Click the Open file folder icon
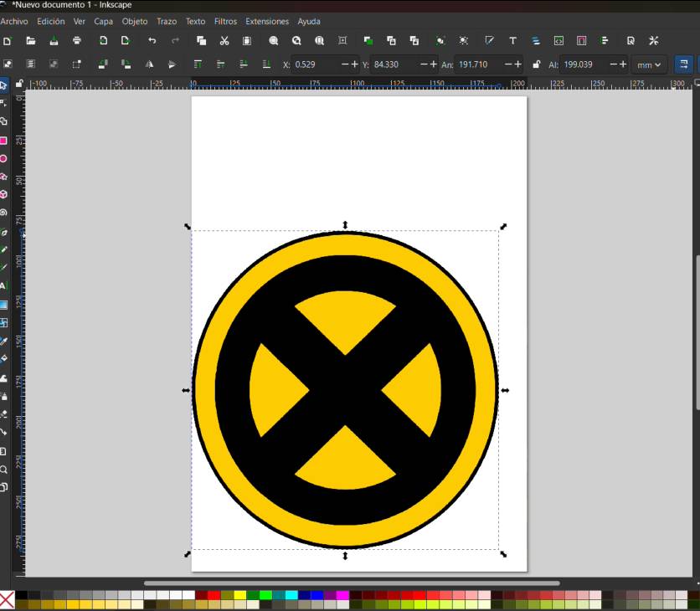Viewport: 700px width, 611px height. (x=31, y=41)
